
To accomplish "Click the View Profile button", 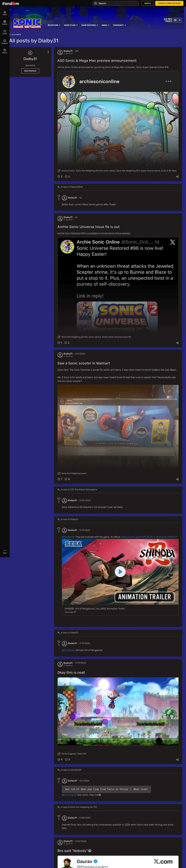I will pyautogui.click(x=30, y=71).
